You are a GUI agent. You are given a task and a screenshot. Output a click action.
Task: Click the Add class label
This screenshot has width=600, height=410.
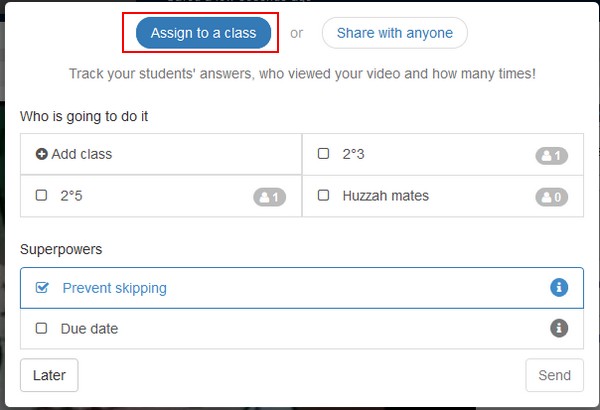pos(82,154)
